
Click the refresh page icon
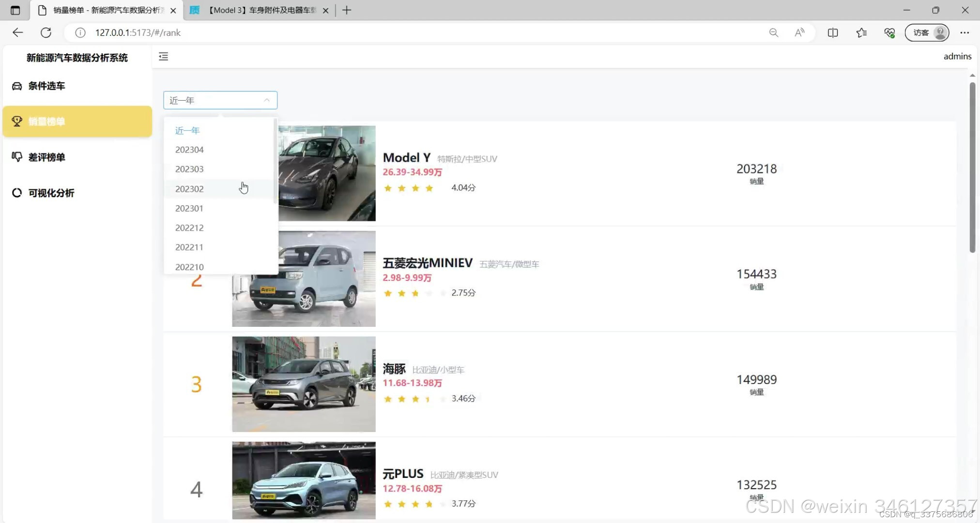46,32
